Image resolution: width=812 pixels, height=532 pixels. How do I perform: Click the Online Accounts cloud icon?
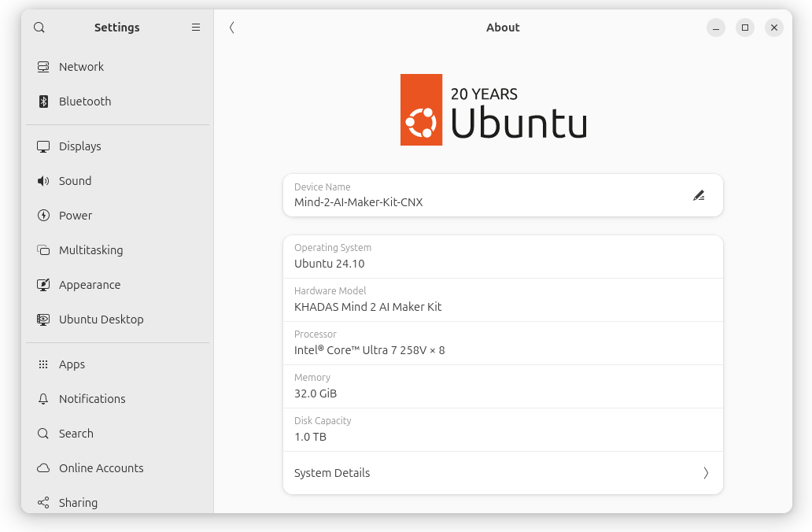43,468
